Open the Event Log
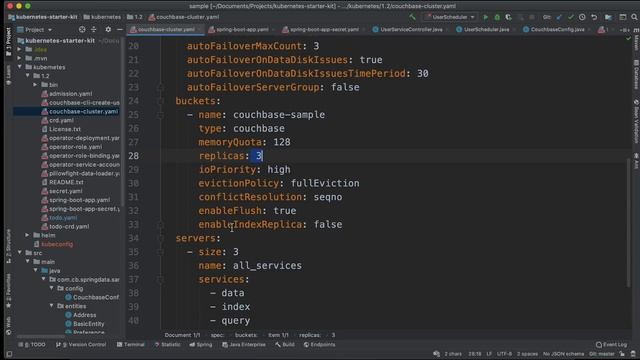Screen dimensions: 640x360 pos(611,344)
